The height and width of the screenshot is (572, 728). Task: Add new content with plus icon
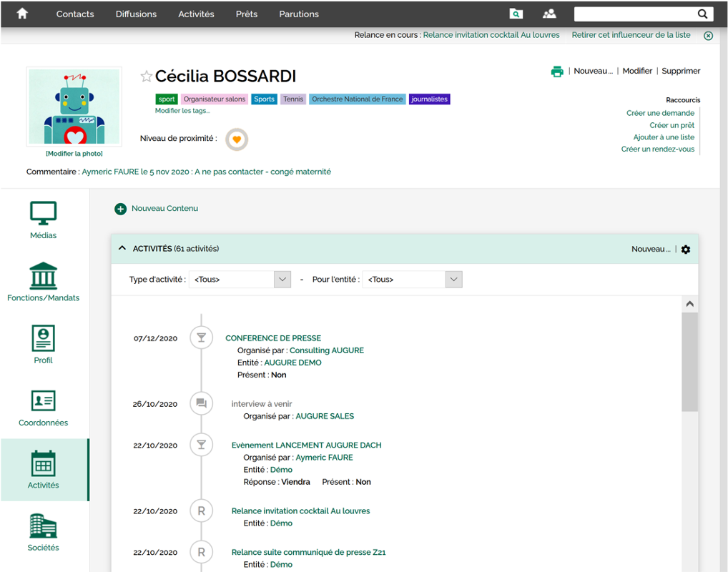click(120, 209)
